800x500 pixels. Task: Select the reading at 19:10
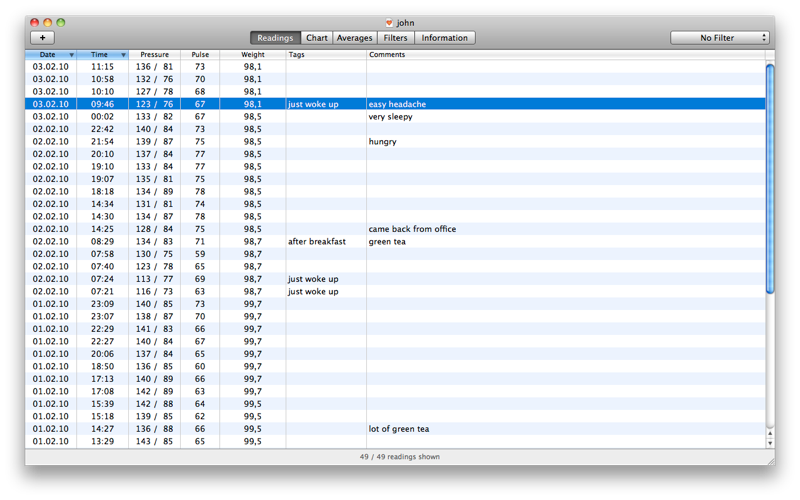pyautogui.click(x=395, y=167)
